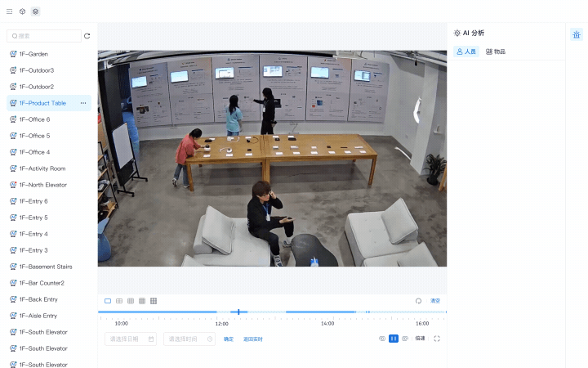Image resolution: width=588 pixels, height=368 pixels.
Task: Click the camera icon beside 1F-Bar Counter2
Action: (13, 283)
